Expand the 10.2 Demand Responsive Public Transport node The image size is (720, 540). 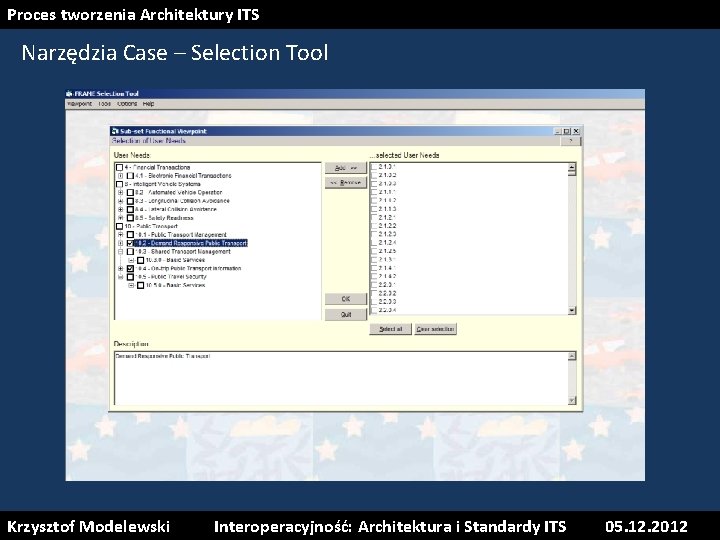[120, 243]
